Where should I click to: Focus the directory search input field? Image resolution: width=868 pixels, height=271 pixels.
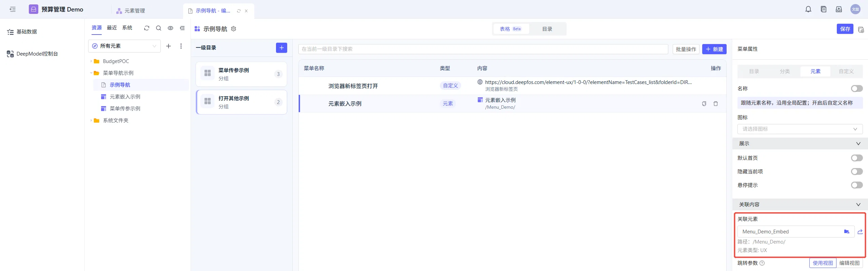click(483, 49)
